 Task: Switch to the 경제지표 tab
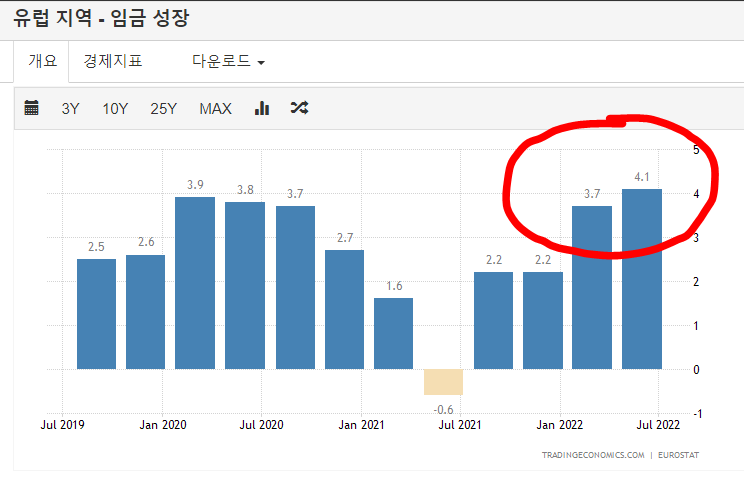coord(113,61)
